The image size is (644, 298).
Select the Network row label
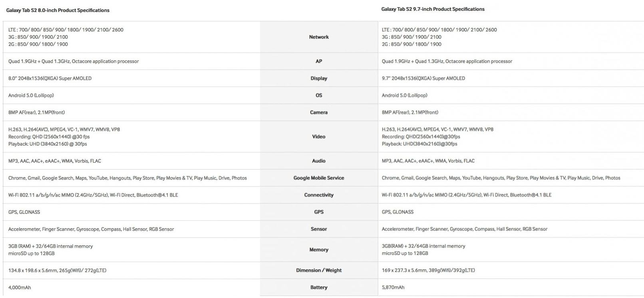pos(319,37)
